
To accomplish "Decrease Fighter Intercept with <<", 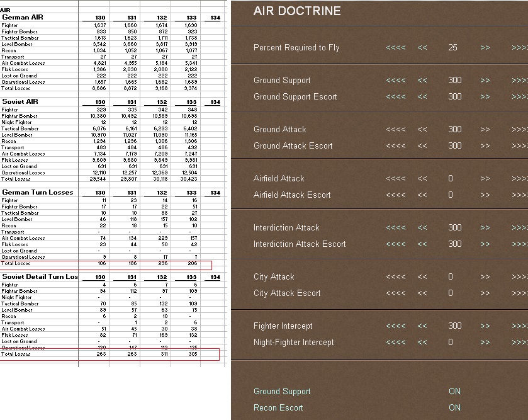I will pos(422,326).
